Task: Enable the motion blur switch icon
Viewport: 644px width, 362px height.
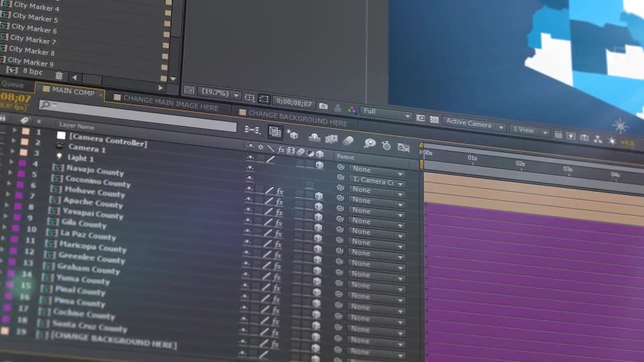Action: pos(348,141)
